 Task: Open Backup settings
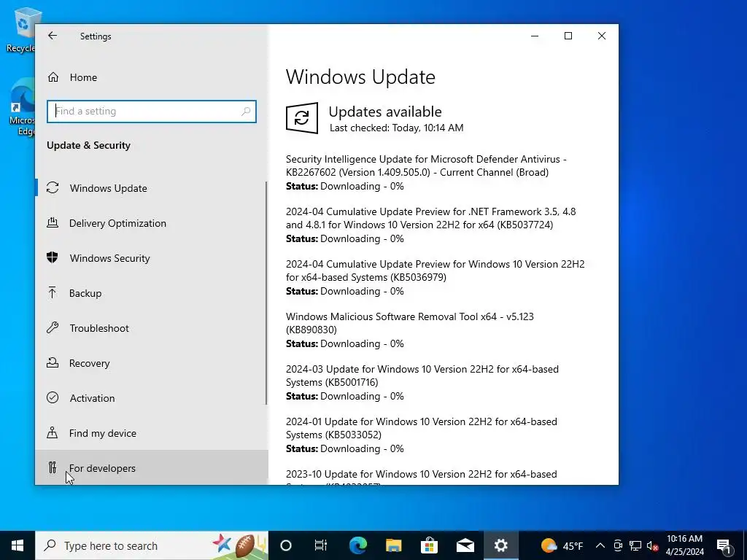pos(152,293)
